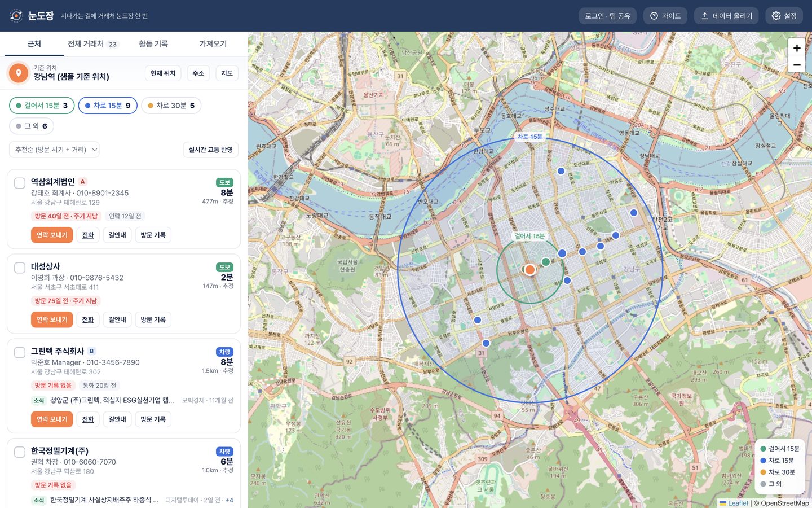The height and width of the screenshot is (508, 812).
Task: Open the 추천순 sort dropdown
Action: coord(54,150)
